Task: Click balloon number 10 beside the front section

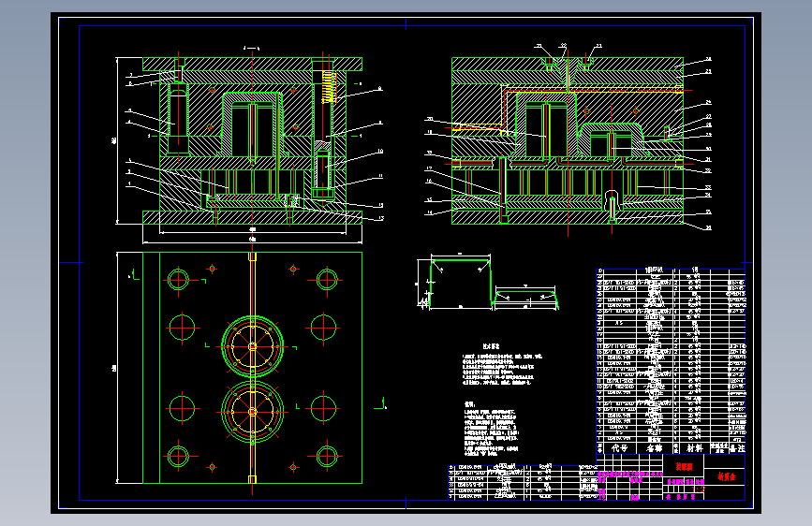Action: point(380,152)
